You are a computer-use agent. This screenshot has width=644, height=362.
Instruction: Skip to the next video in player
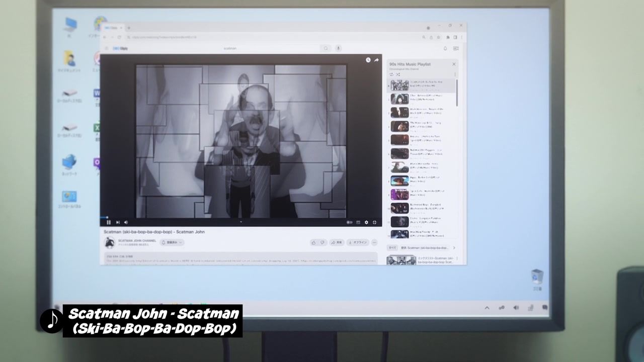118,222
